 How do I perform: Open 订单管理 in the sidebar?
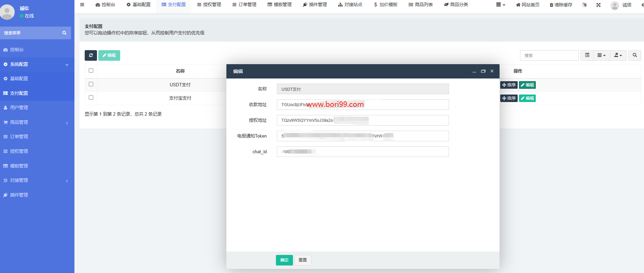tap(37, 136)
